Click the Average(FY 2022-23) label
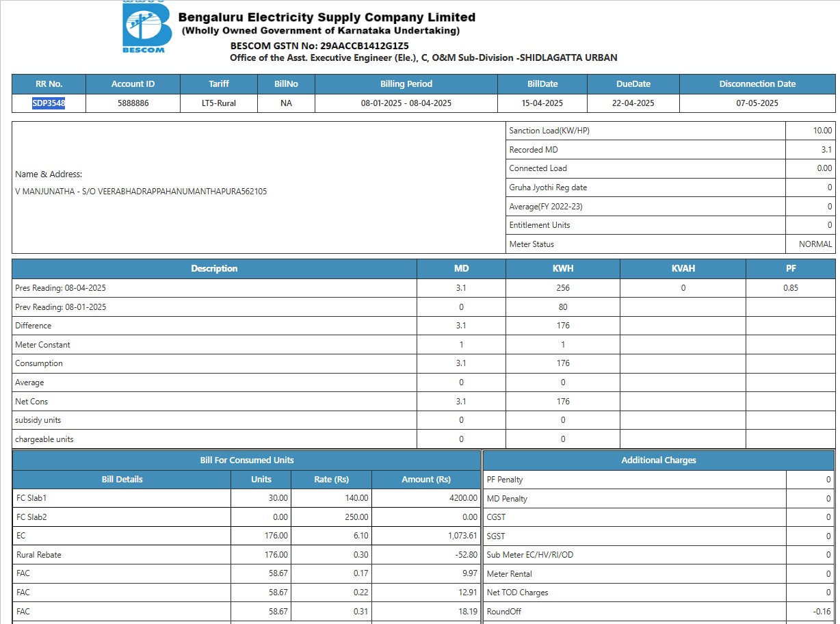 (x=546, y=207)
